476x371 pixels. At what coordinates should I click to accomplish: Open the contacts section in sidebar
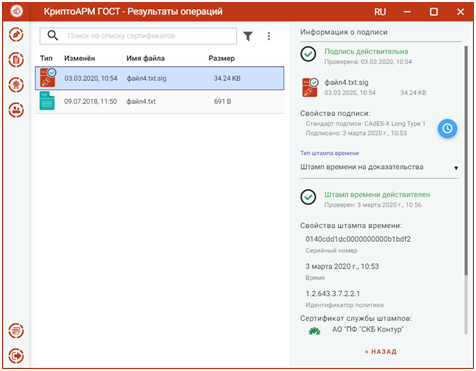(16, 110)
